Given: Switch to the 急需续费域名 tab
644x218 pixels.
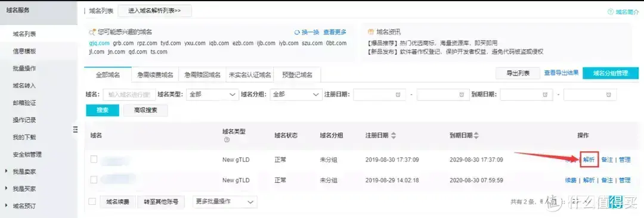Looking at the screenshot, I should point(155,75).
